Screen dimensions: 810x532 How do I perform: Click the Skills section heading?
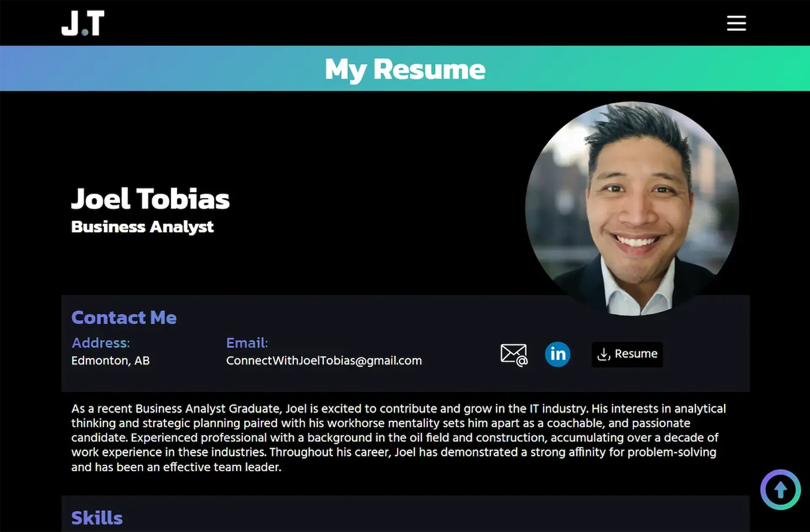pos(97,518)
